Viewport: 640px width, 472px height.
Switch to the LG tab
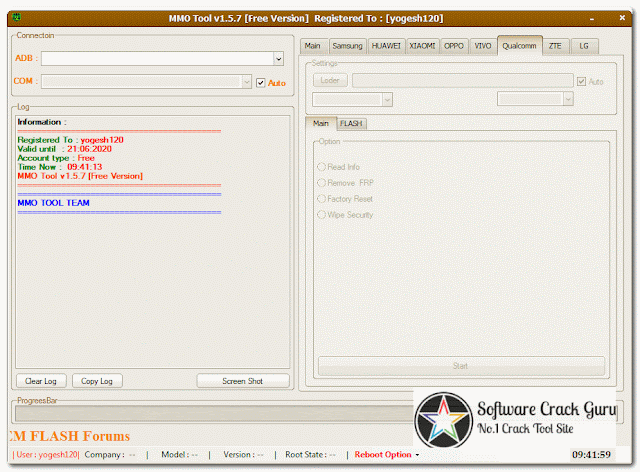tap(584, 46)
